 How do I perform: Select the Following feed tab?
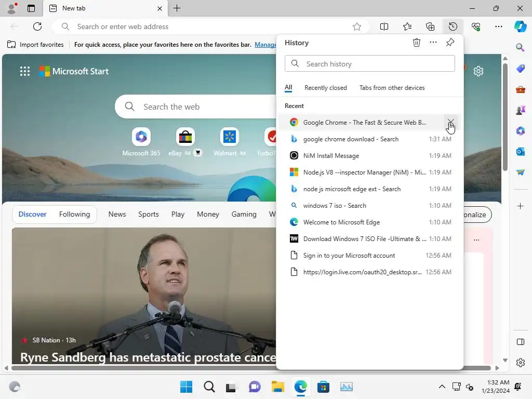75,214
